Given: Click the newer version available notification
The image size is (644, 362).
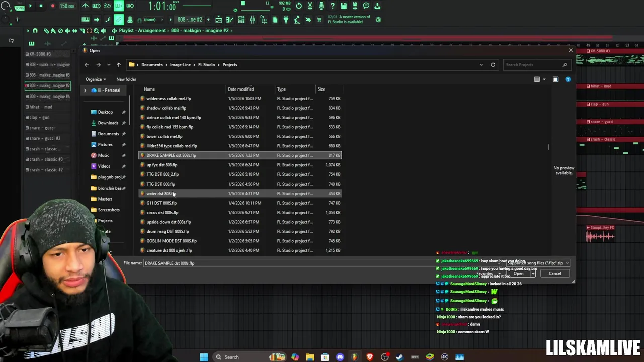Looking at the screenshot, I should pos(349,19).
